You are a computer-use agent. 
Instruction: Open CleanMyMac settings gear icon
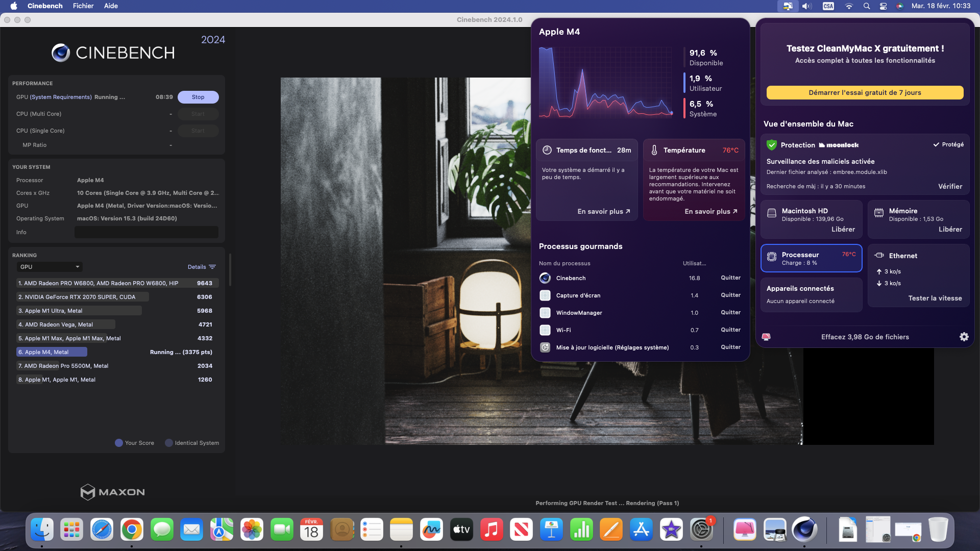point(964,337)
